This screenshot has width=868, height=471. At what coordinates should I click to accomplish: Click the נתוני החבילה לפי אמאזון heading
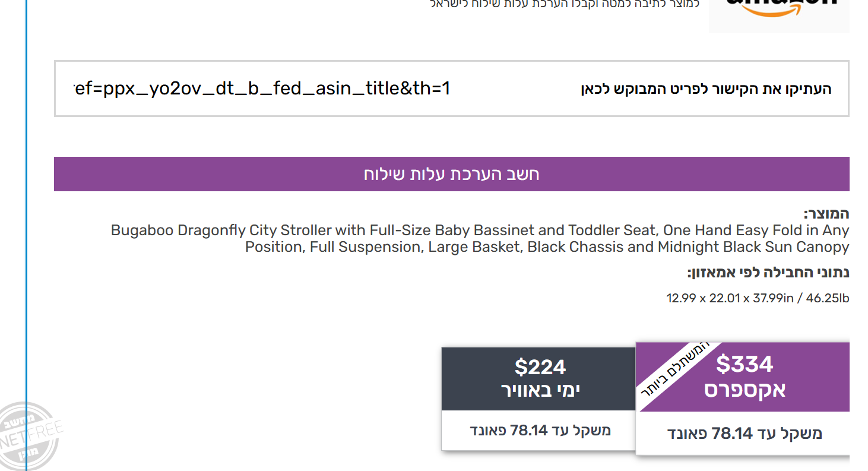768,273
